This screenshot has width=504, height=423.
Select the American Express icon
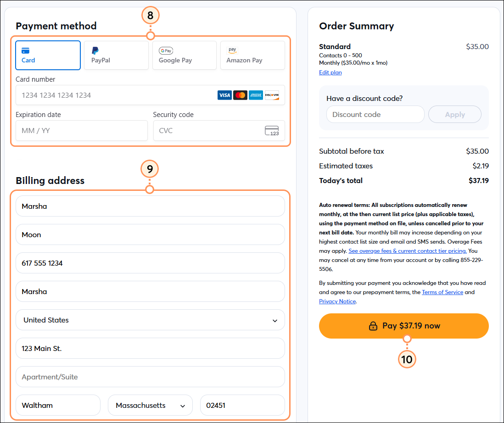(x=256, y=95)
